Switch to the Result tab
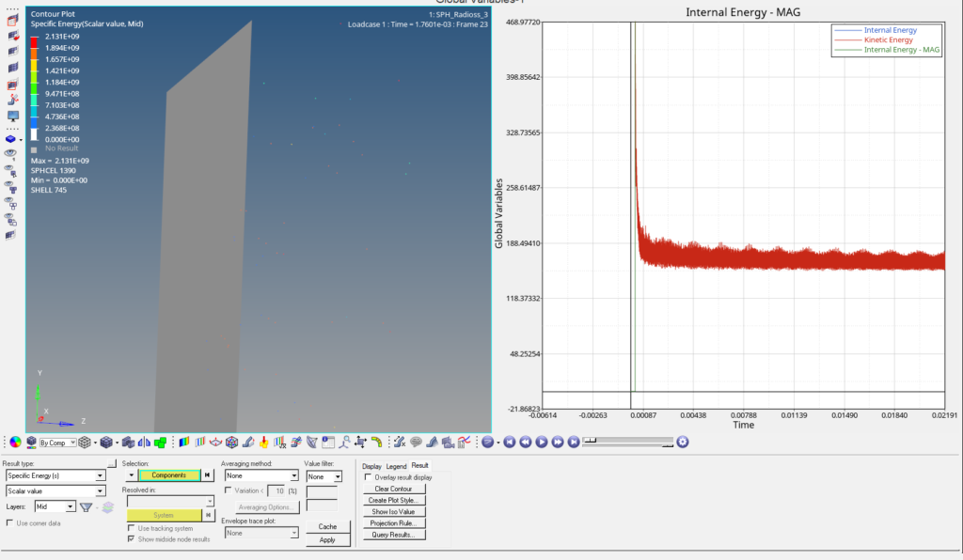 click(420, 465)
